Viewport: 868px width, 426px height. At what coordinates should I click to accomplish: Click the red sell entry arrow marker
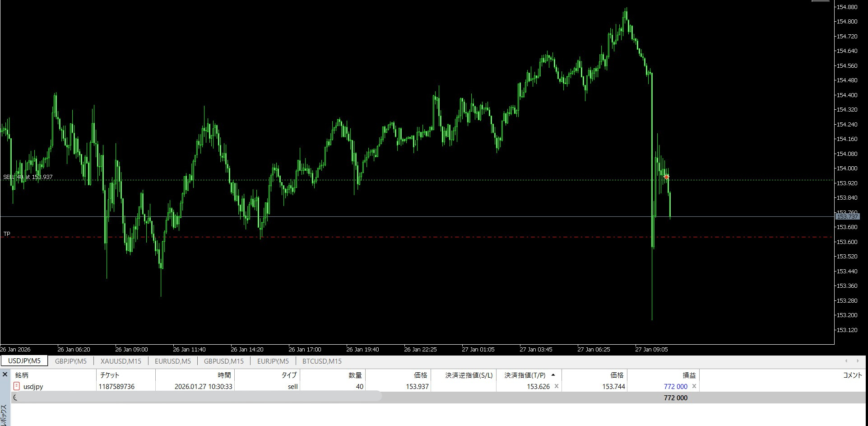666,177
